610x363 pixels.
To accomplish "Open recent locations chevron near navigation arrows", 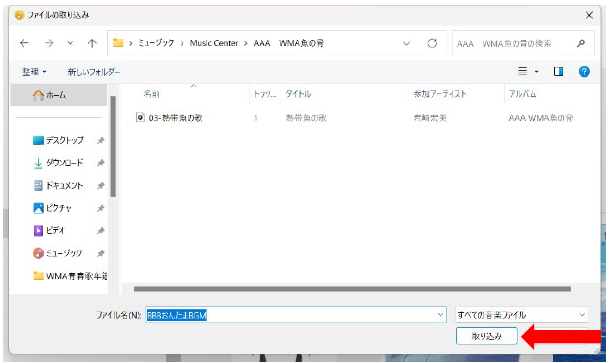I will click(70, 43).
